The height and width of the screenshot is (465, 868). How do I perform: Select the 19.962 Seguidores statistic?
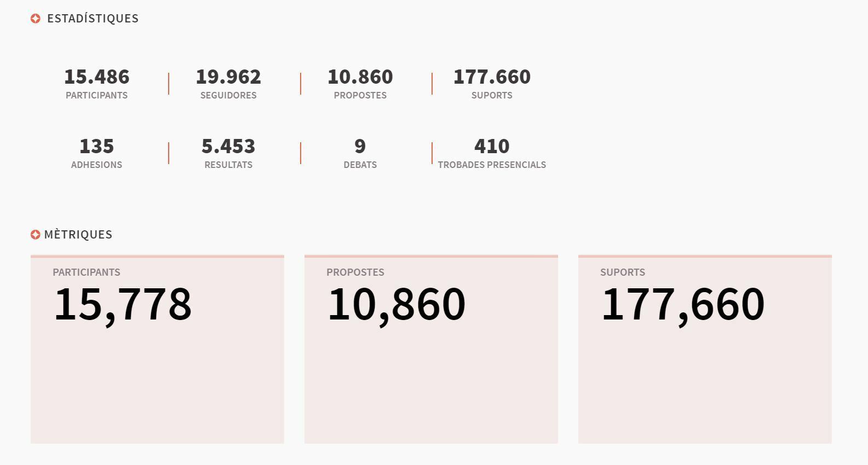pos(228,83)
